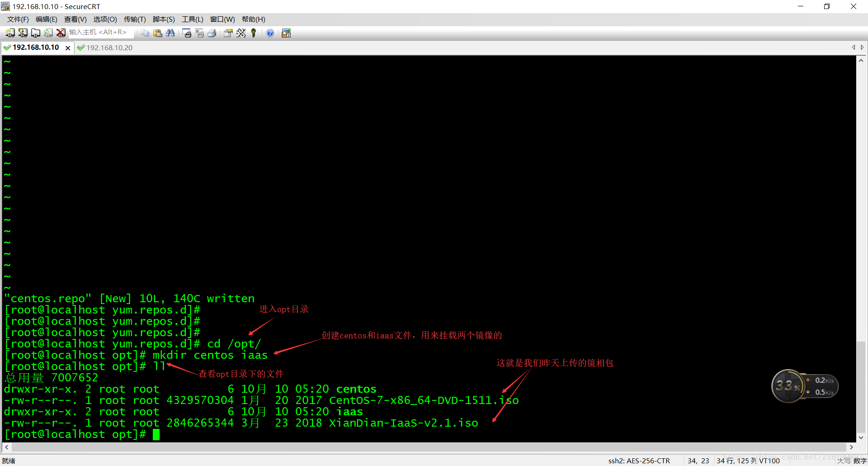
Task: Click the 就绪 status bar text
Action: (9, 461)
